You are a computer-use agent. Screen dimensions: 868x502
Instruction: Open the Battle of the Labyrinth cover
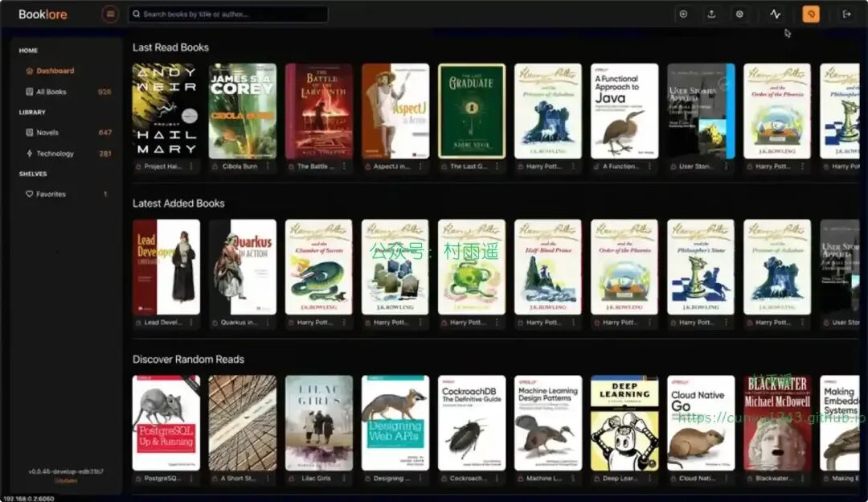pyautogui.click(x=319, y=111)
